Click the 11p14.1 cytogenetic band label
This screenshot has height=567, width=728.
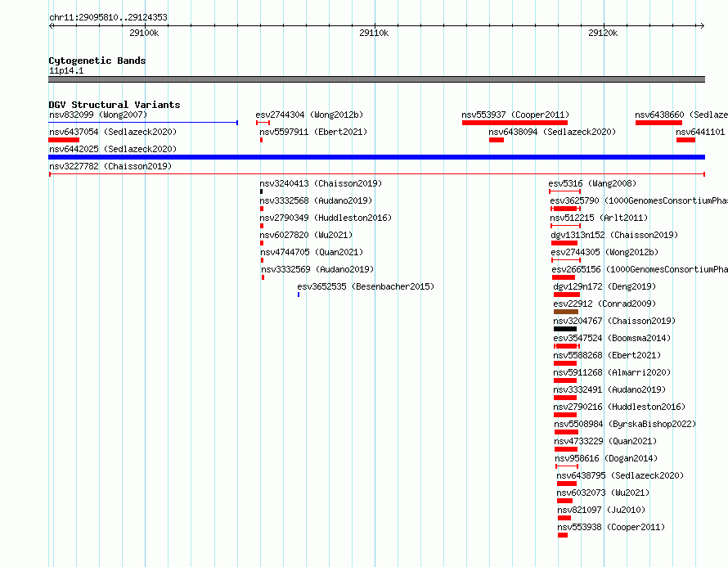(66, 70)
